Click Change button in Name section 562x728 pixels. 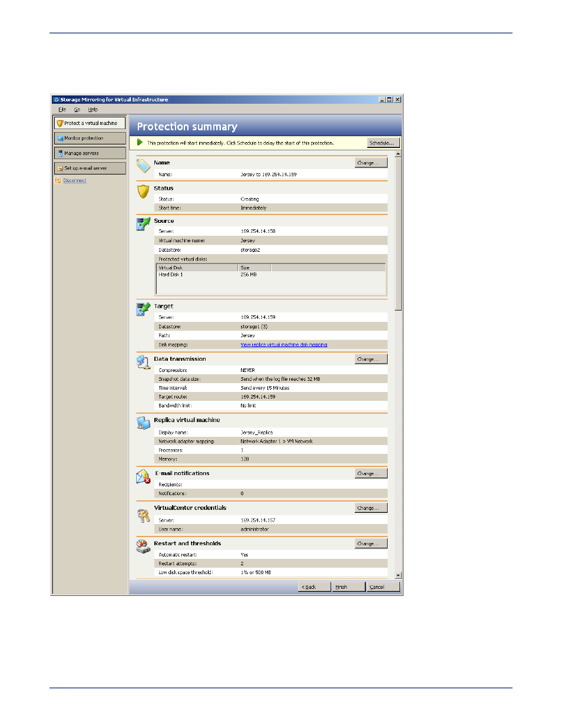(x=371, y=163)
